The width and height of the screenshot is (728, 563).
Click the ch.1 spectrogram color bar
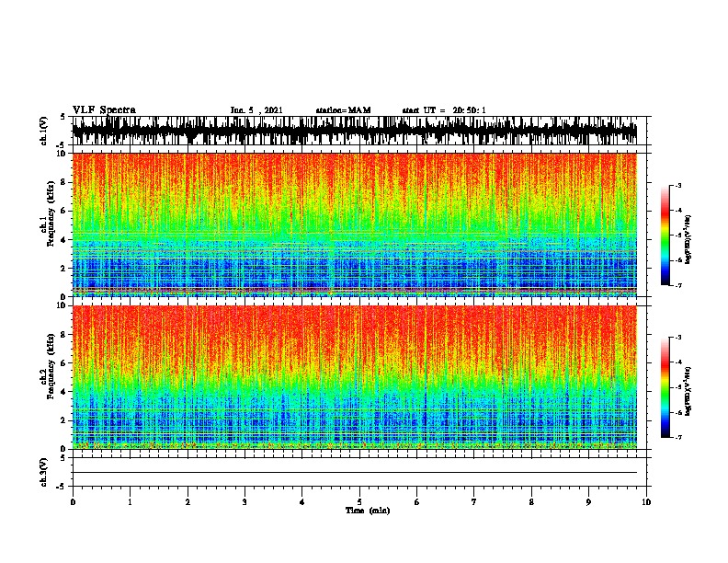(x=665, y=236)
